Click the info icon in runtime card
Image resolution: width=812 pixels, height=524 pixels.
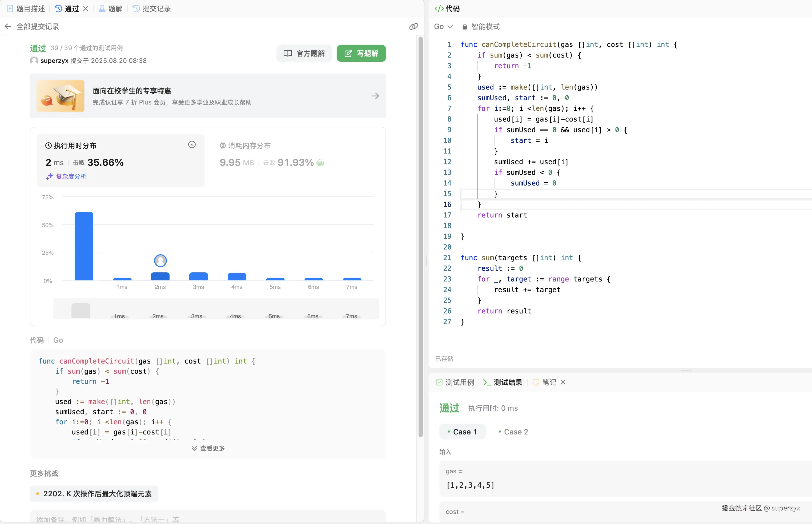pos(192,145)
